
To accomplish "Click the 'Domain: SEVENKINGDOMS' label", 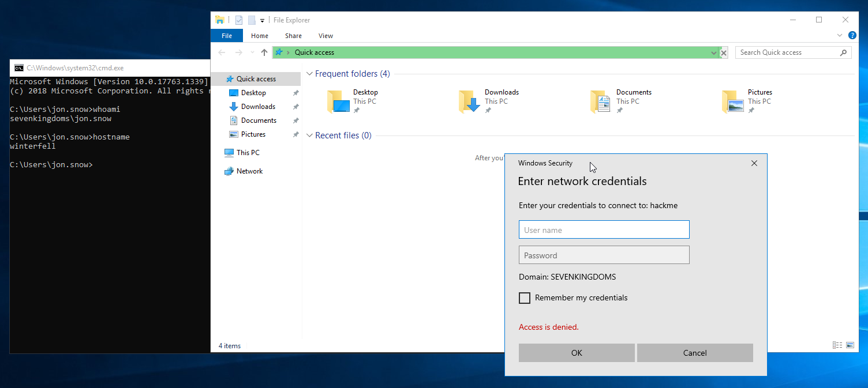I will tap(567, 277).
